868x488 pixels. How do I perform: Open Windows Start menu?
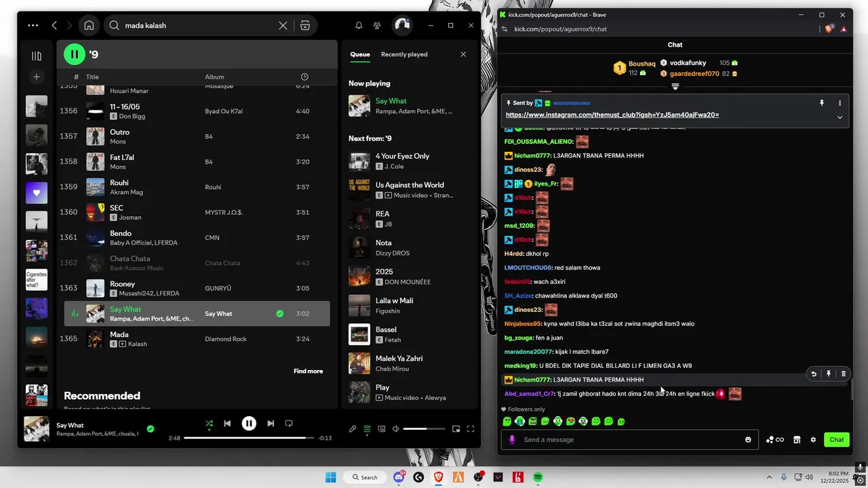tap(330, 477)
